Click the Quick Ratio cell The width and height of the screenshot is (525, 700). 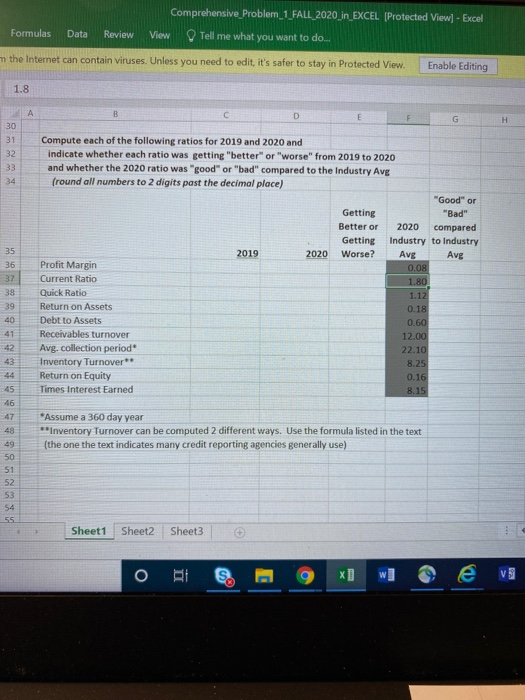point(115,292)
